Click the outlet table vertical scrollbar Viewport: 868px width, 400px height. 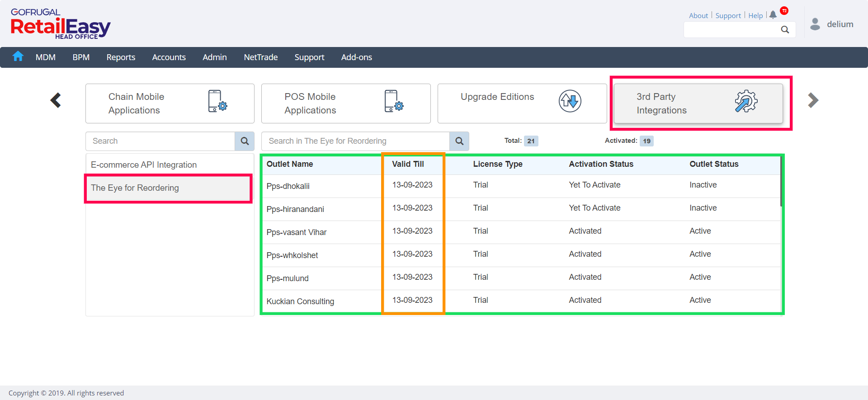point(781,181)
